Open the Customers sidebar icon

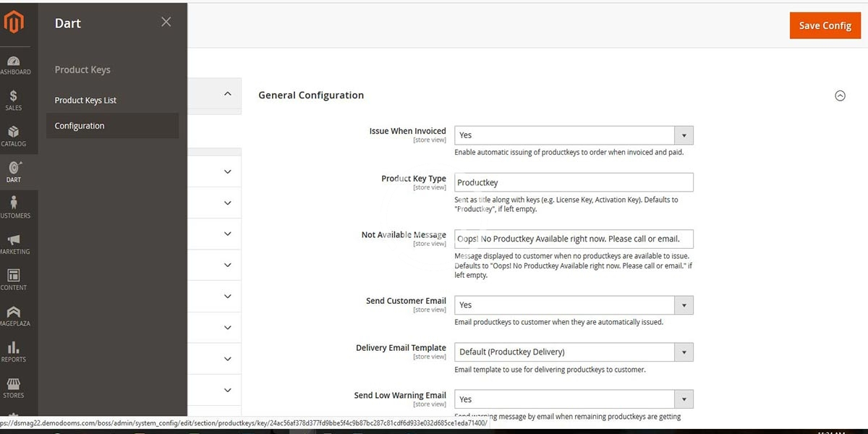14,207
